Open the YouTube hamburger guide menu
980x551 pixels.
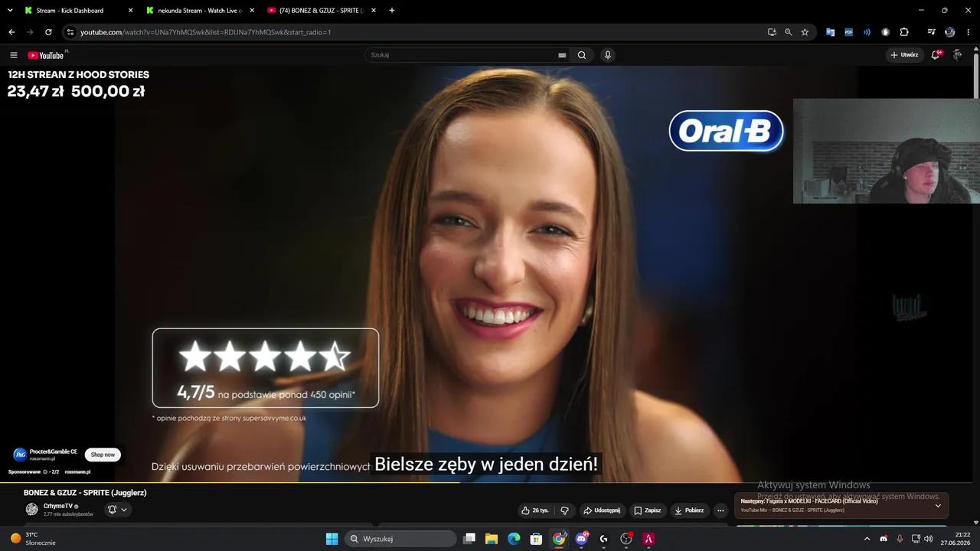pyautogui.click(x=13, y=55)
